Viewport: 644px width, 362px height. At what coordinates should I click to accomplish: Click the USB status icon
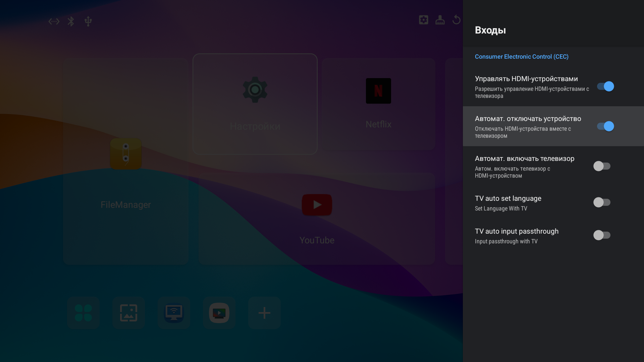pyautogui.click(x=88, y=21)
